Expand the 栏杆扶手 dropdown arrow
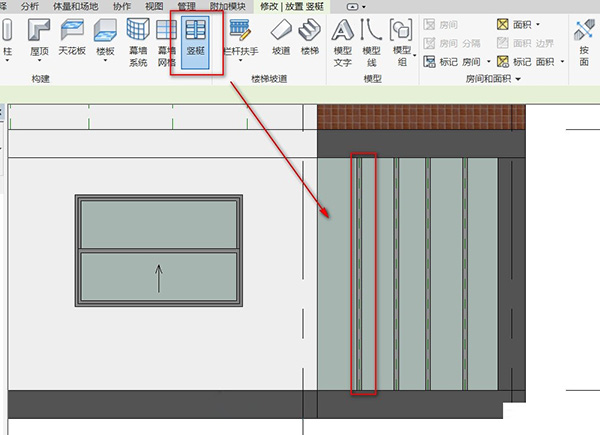Image resolution: width=600 pixels, height=435 pixels. 240,60
